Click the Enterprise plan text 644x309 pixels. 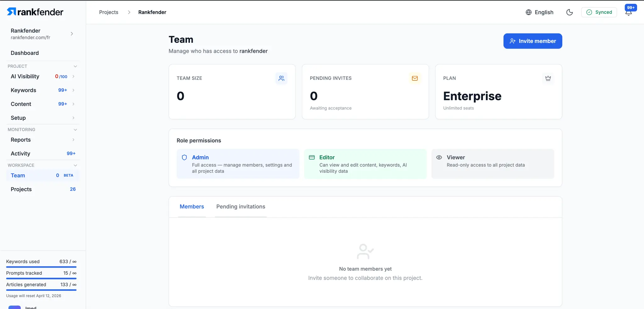click(x=472, y=96)
